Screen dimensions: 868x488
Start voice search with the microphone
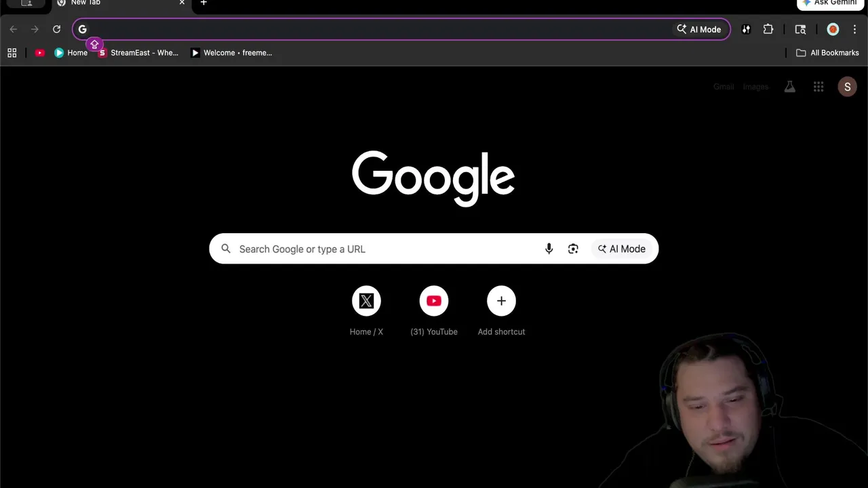[549, 249]
